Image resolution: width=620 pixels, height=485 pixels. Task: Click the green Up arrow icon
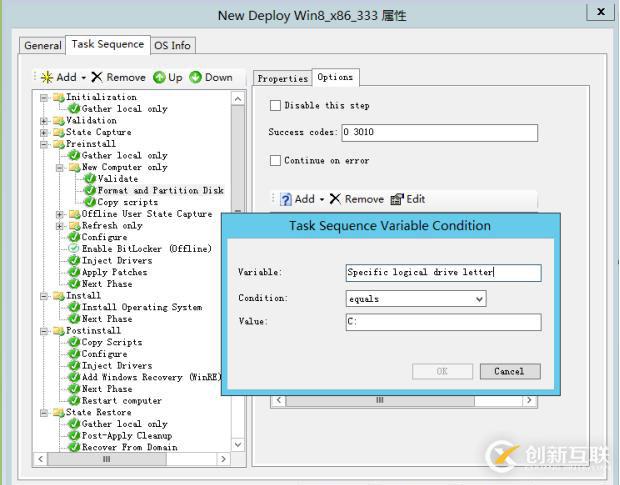pyautogui.click(x=159, y=77)
